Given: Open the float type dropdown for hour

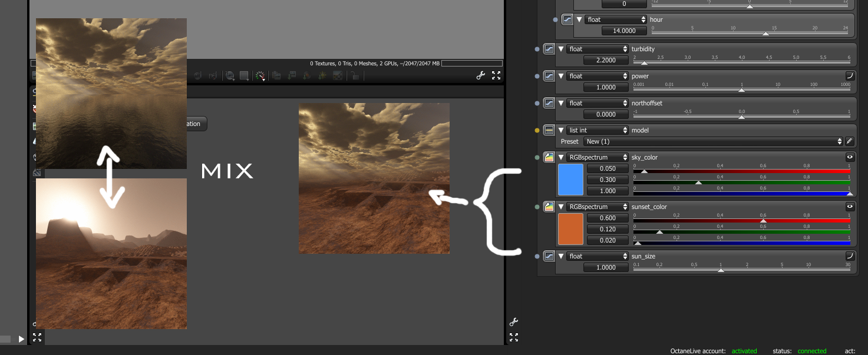Looking at the screenshot, I should (x=616, y=19).
